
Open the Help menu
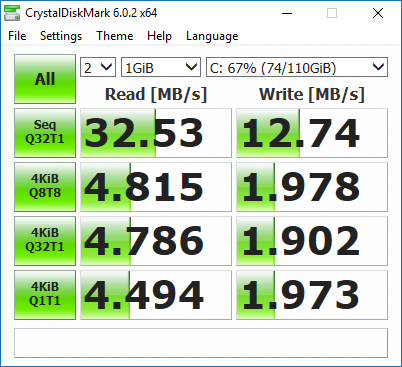[x=159, y=36]
